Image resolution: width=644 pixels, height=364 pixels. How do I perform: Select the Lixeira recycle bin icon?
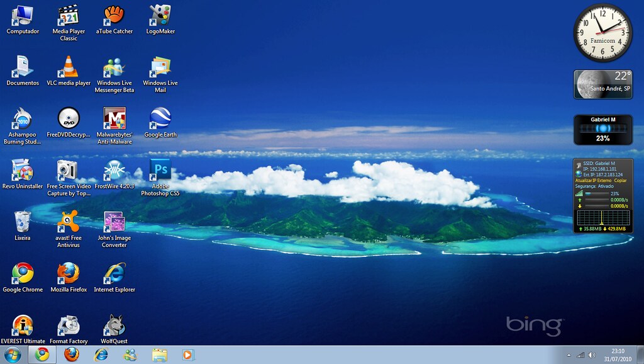coord(23,226)
